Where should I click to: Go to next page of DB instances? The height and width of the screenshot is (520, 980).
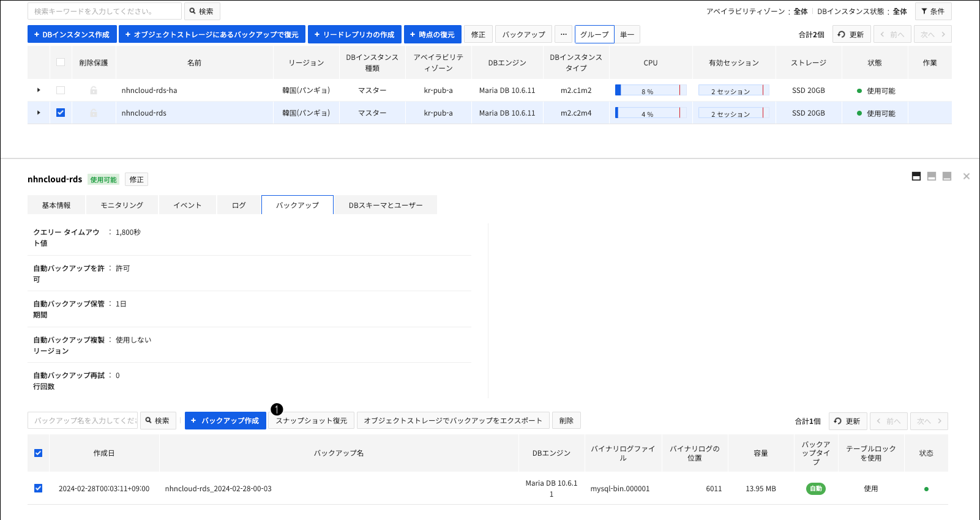coord(933,35)
